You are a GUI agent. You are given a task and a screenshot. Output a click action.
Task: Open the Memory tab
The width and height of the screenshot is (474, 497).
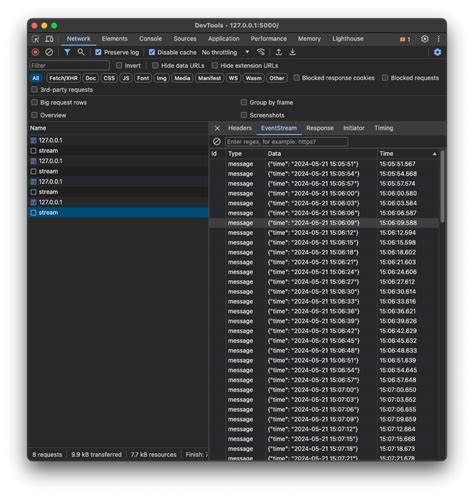[x=309, y=39]
